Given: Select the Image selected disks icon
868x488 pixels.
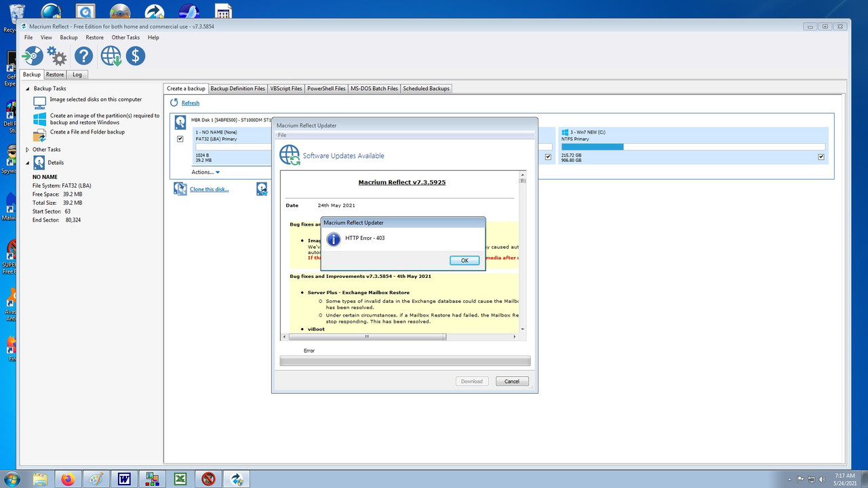Looking at the screenshot, I should coord(39,102).
